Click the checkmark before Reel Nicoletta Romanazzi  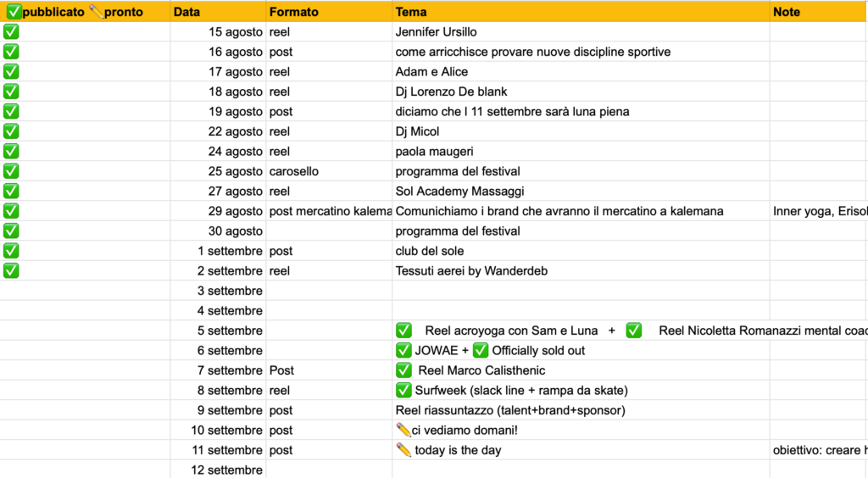pos(634,331)
